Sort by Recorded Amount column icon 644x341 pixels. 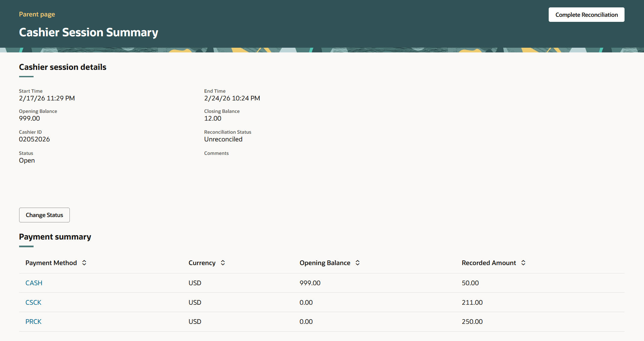(x=523, y=263)
